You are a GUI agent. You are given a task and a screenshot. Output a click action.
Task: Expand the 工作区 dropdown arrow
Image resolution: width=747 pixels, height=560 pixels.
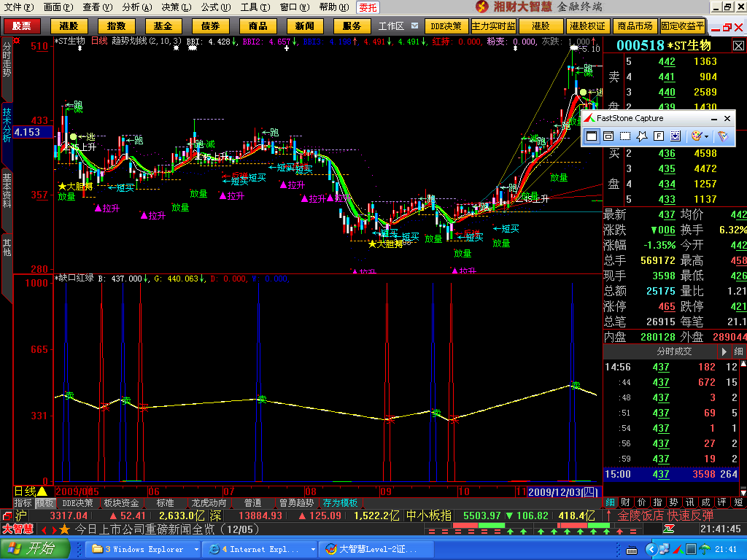click(x=414, y=26)
